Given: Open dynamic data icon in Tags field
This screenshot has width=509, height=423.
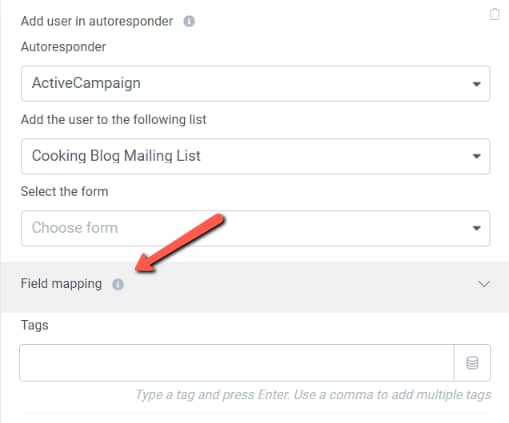Looking at the screenshot, I should pyautogui.click(x=472, y=363).
